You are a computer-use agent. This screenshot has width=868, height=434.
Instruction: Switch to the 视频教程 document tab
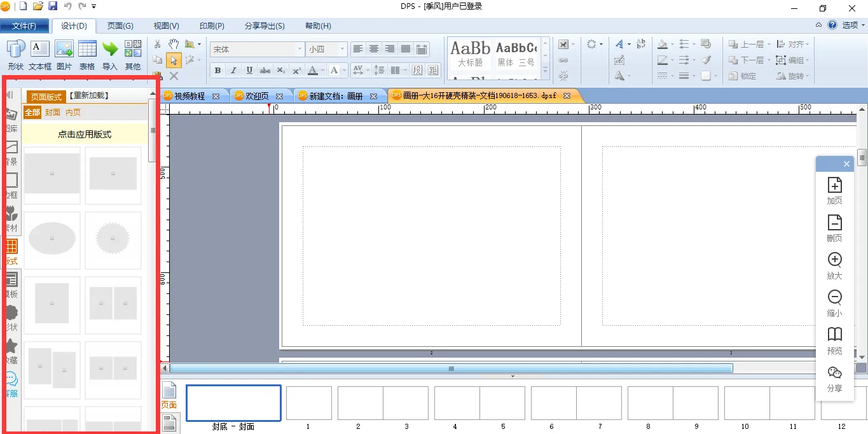[x=191, y=96]
